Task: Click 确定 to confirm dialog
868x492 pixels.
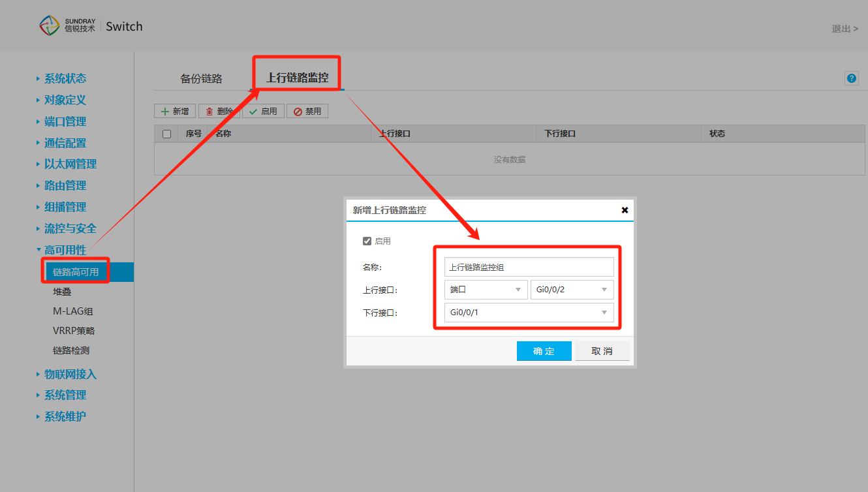Action: 544,351
